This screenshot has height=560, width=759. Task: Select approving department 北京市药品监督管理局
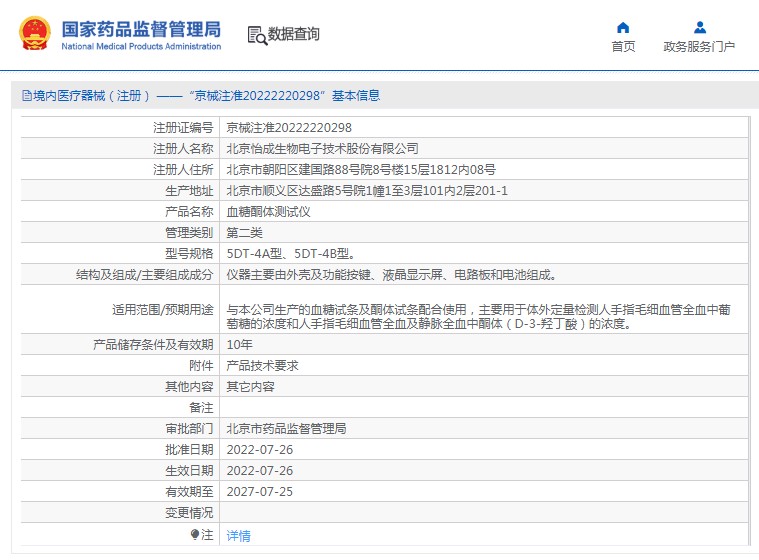[x=286, y=428]
